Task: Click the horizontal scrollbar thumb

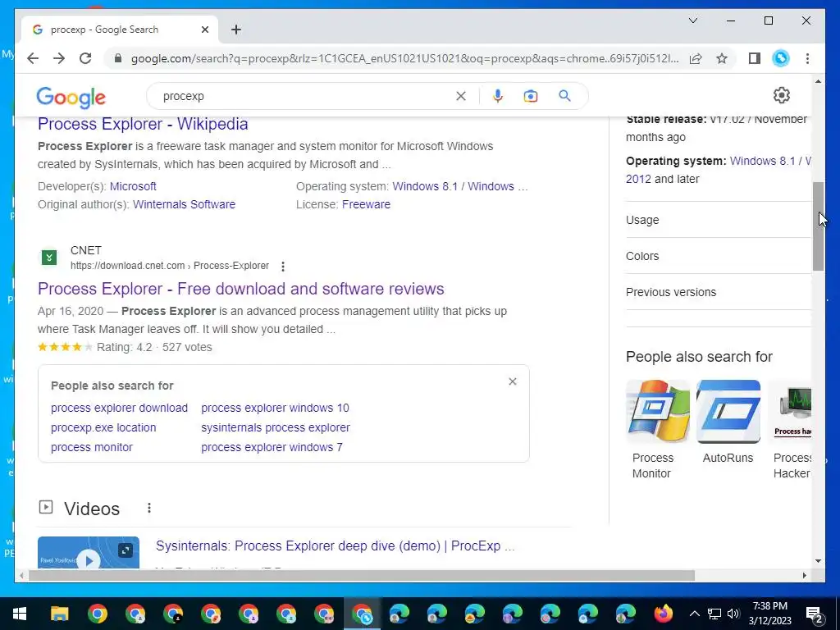Action: point(362,575)
